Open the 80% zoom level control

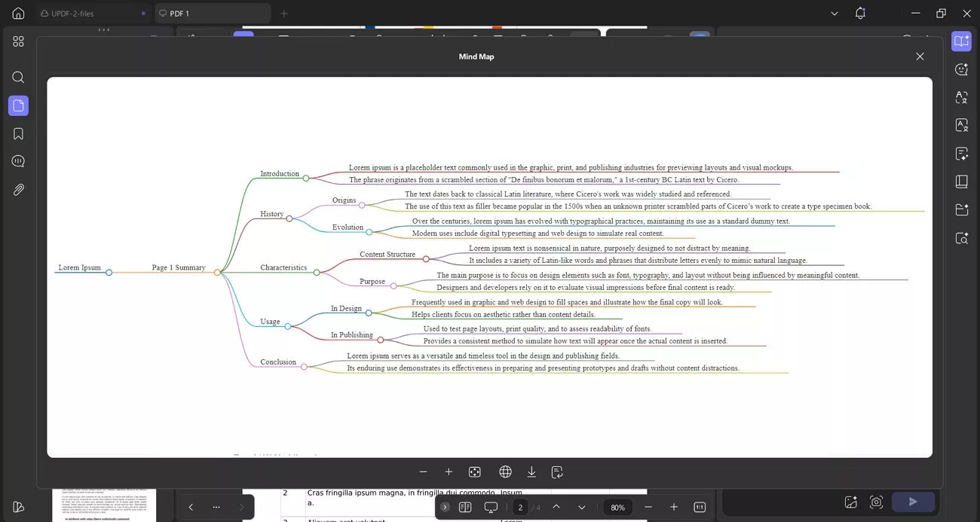point(617,507)
